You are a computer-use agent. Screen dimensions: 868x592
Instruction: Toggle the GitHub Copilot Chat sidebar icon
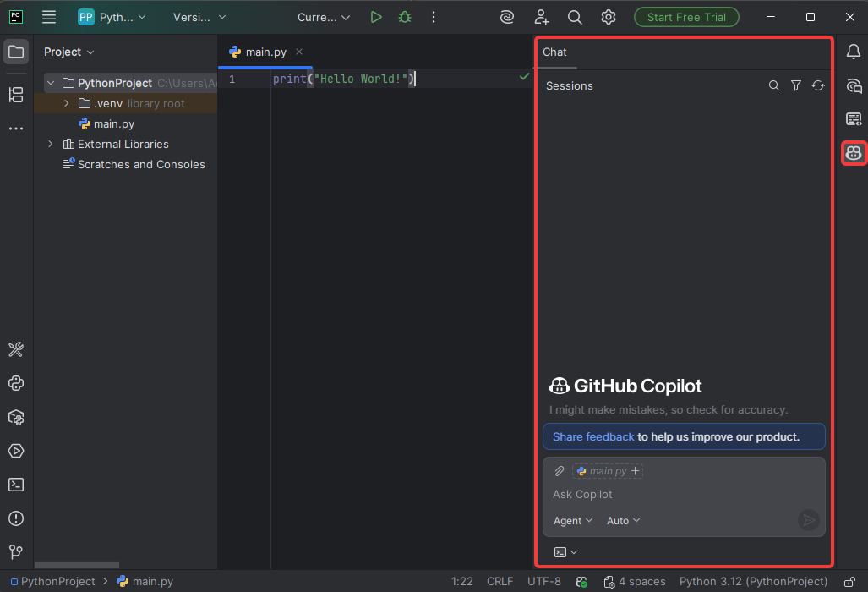tap(854, 153)
